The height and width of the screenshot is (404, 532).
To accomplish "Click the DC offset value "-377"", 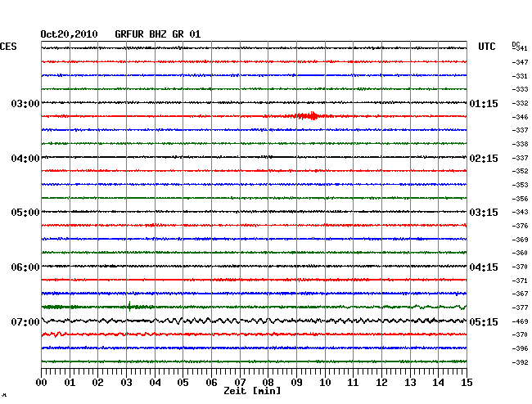I will 520,307.
